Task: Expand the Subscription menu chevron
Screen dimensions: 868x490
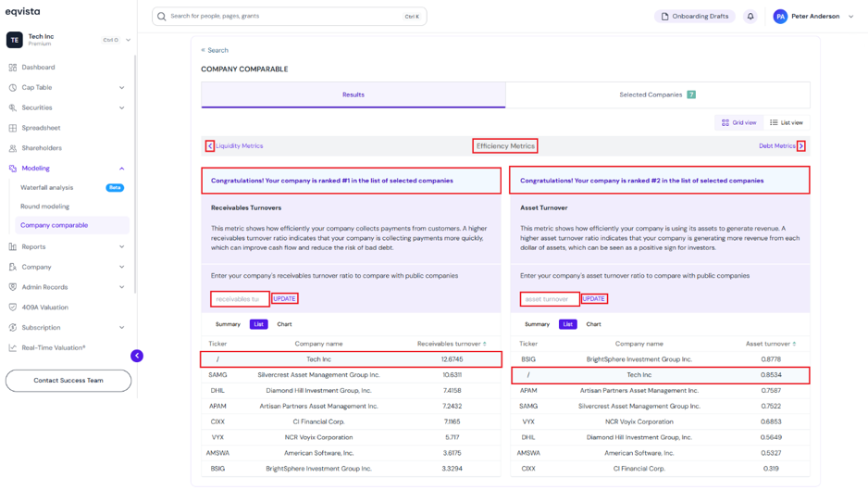Action: [122, 328]
